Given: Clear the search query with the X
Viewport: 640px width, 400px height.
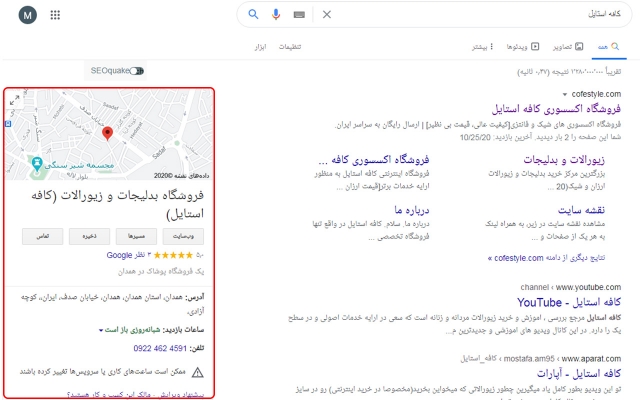Looking at the screenshot, I should click(327, 15).
